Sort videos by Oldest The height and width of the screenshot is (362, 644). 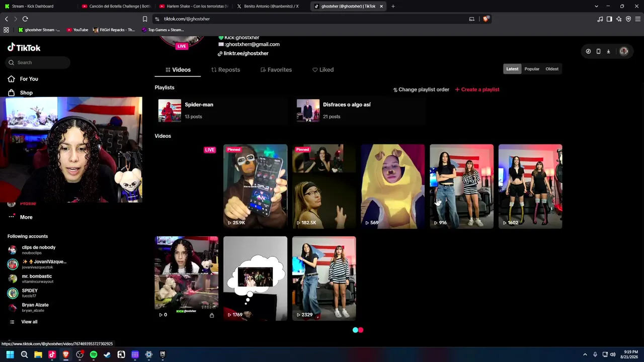coord(552,69)
